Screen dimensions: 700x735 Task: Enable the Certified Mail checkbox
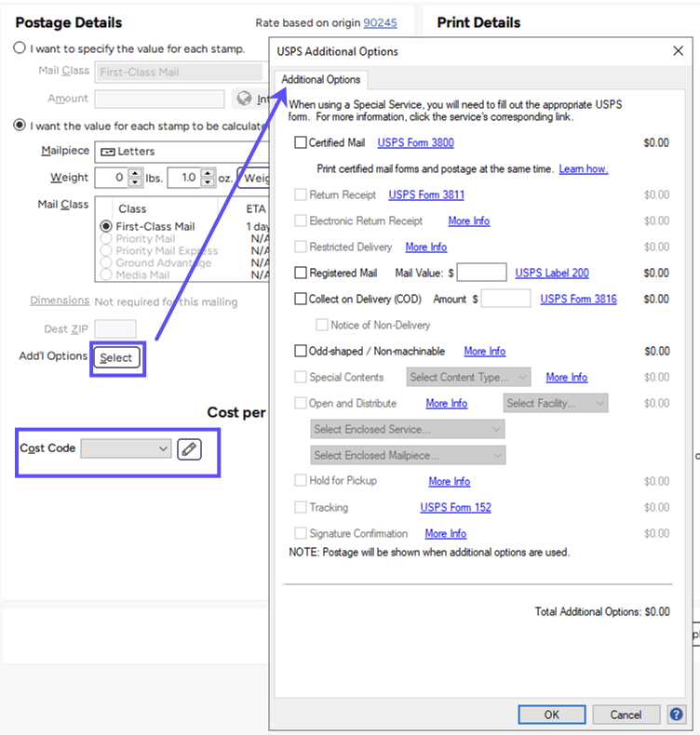coord(301,142)
